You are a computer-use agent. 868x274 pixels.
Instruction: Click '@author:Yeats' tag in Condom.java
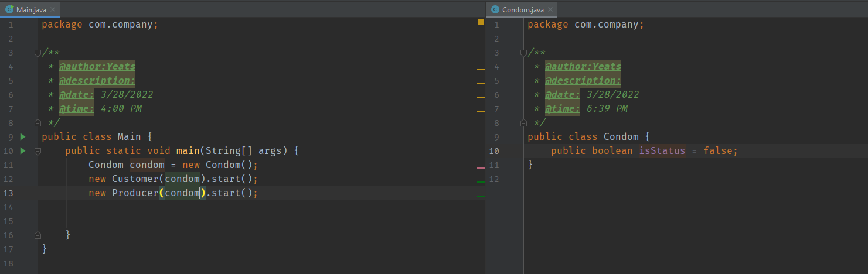tap(583, 67)
